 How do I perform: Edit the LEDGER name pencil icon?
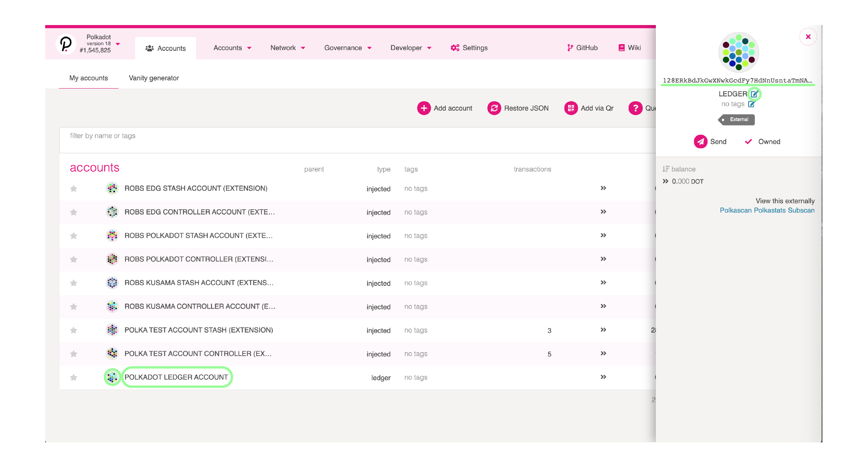(754, 94)
